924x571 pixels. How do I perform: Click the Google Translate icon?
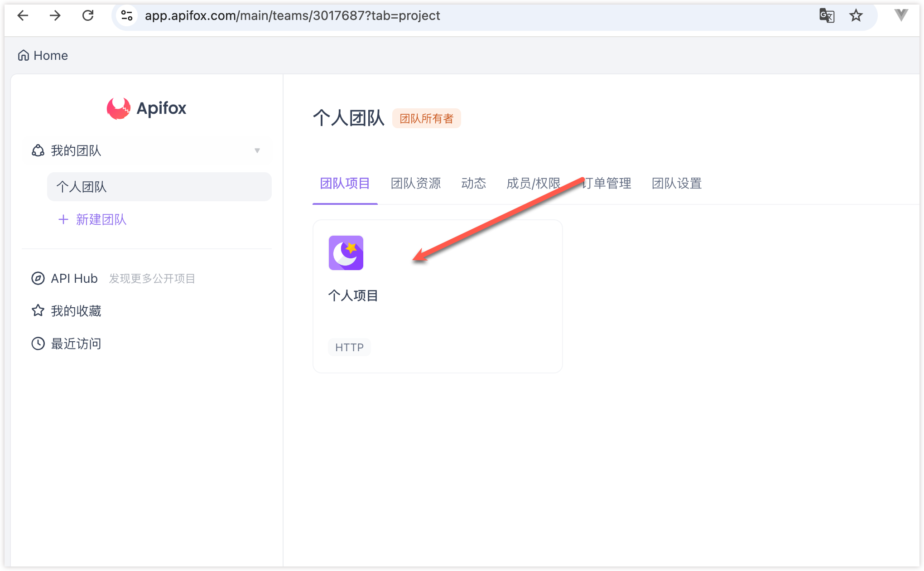(x=827, y=16)
